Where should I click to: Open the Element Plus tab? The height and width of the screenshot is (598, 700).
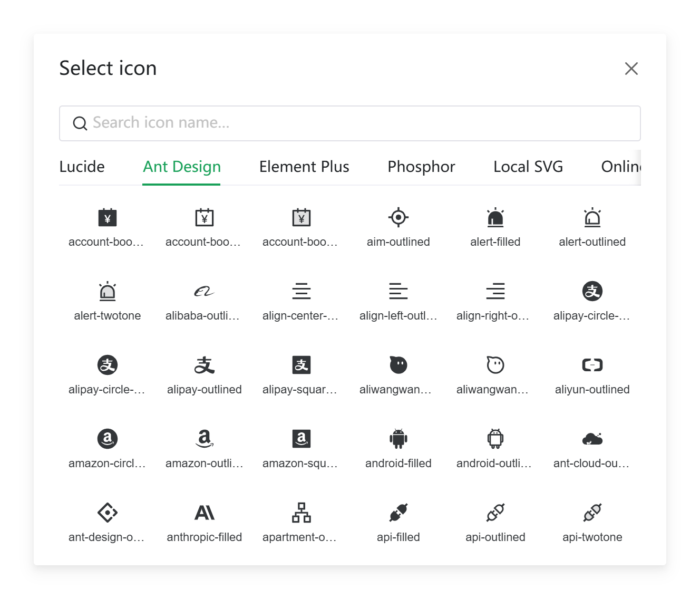tap(304, 167)
